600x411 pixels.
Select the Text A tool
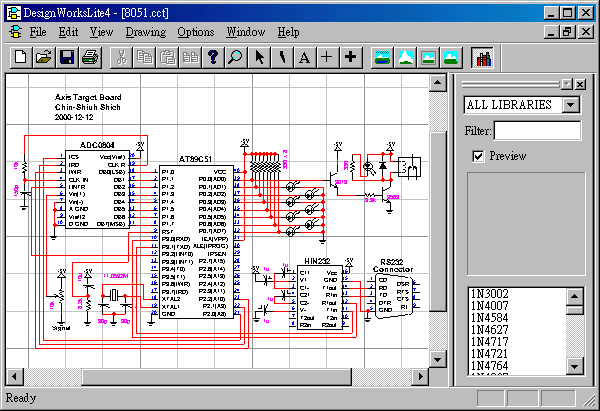click(305, 57)
